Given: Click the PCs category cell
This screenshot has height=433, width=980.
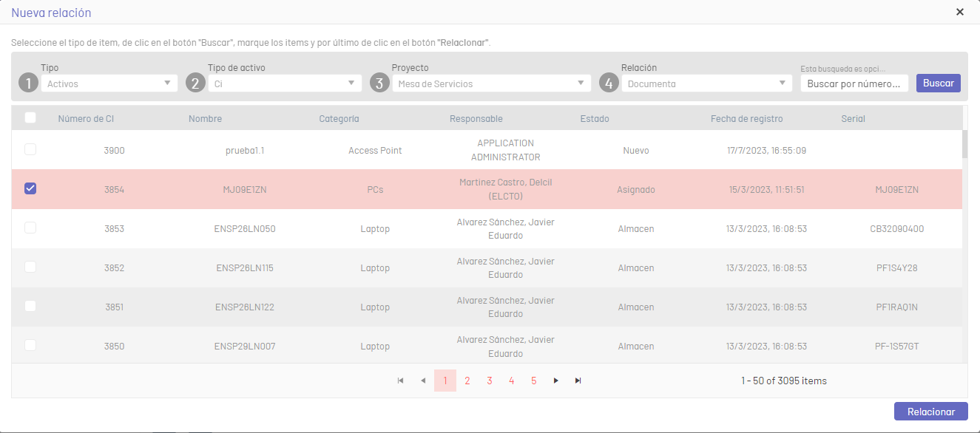Looking at the screenshot, I should (375, 189).
